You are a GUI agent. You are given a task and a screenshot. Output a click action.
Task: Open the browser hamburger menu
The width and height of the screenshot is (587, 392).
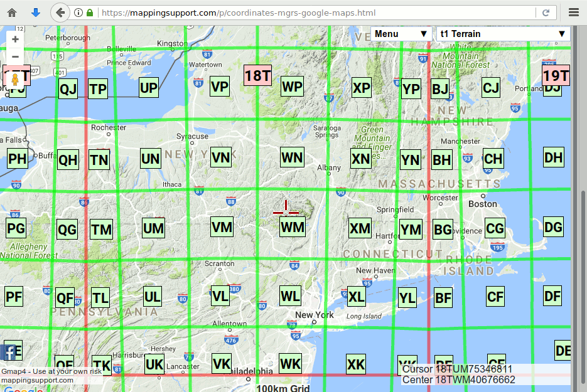[x=573, y=13]
